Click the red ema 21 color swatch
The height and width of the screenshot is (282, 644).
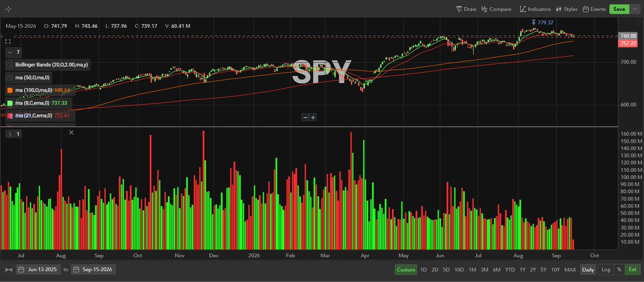(10, 115)
